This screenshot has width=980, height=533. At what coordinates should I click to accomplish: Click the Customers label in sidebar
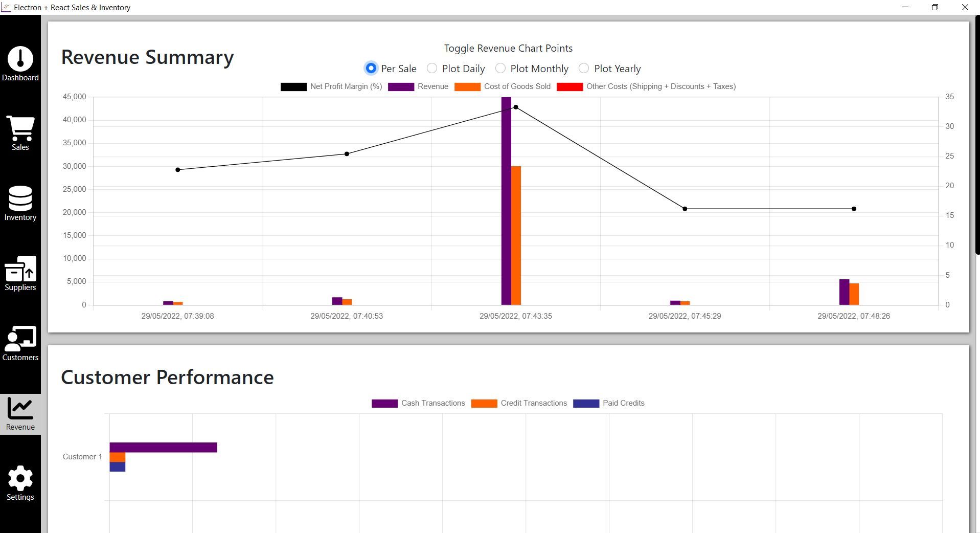20,358
